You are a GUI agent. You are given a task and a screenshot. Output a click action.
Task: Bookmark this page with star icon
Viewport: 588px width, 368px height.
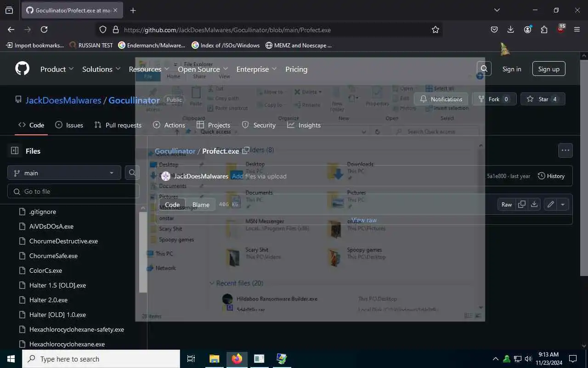click(435, 29)
